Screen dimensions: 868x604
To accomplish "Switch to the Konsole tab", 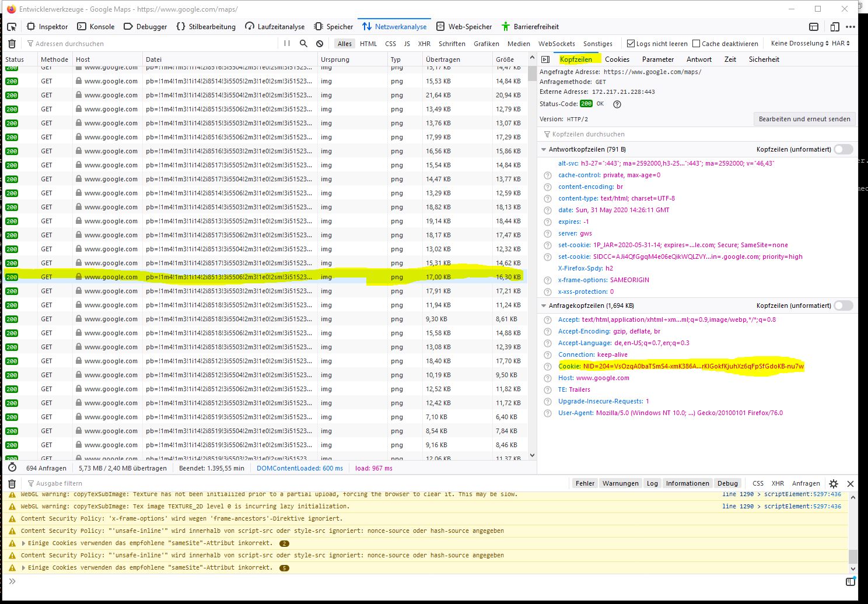I will tap(96, 27).
